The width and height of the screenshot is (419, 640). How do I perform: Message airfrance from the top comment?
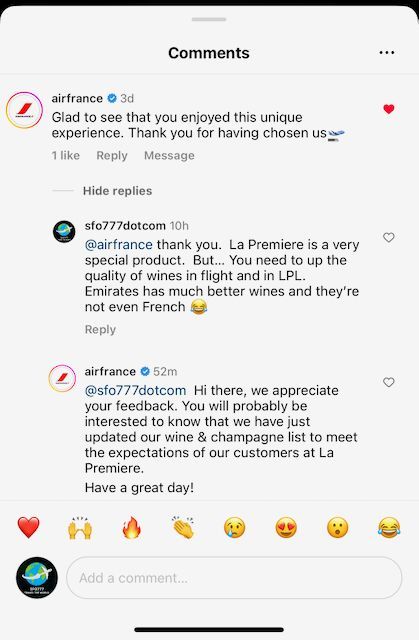click(x=169, y=156)
